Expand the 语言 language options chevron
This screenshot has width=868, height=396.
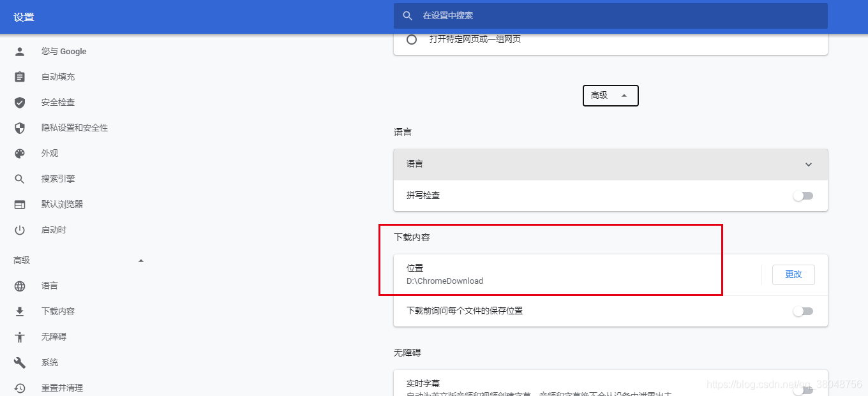tap(809, 164)
